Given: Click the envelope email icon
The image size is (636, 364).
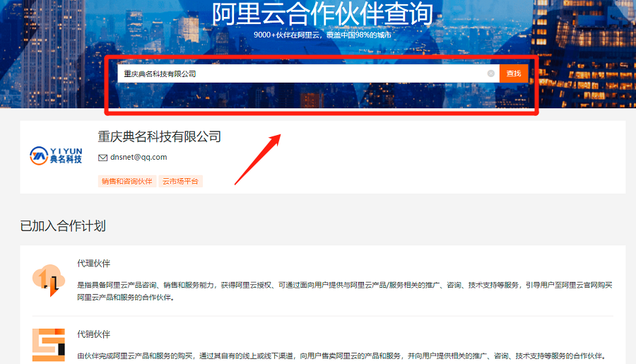Looking at the screenshot, I should pos(102,158).
